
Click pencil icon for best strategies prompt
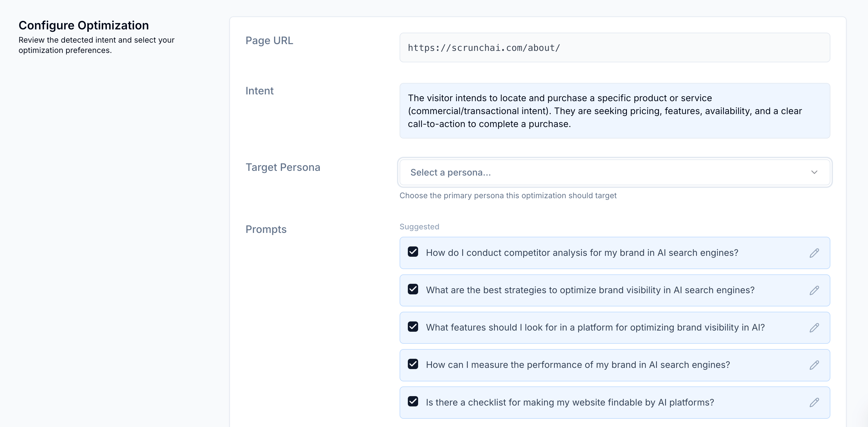click(814, 291)
